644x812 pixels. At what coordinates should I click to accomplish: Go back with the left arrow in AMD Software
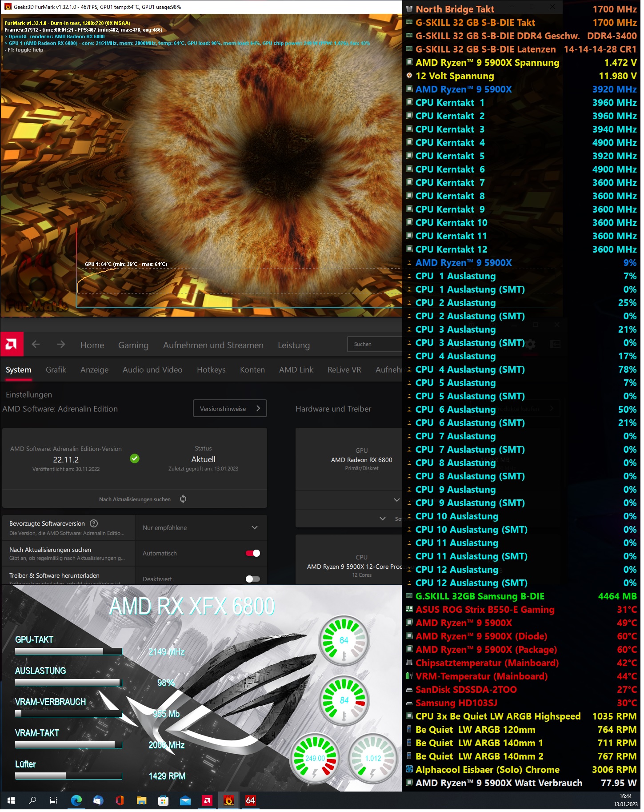pyautogui.click(x=36, y=345)
